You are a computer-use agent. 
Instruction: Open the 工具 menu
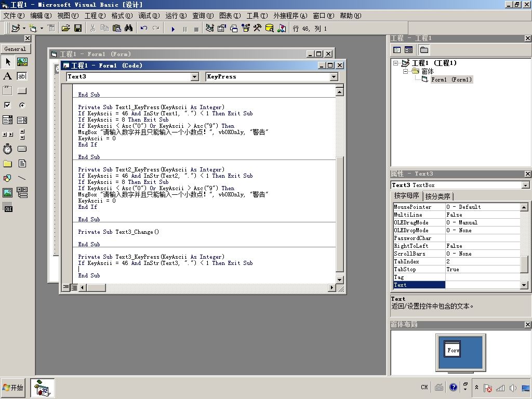257,16
